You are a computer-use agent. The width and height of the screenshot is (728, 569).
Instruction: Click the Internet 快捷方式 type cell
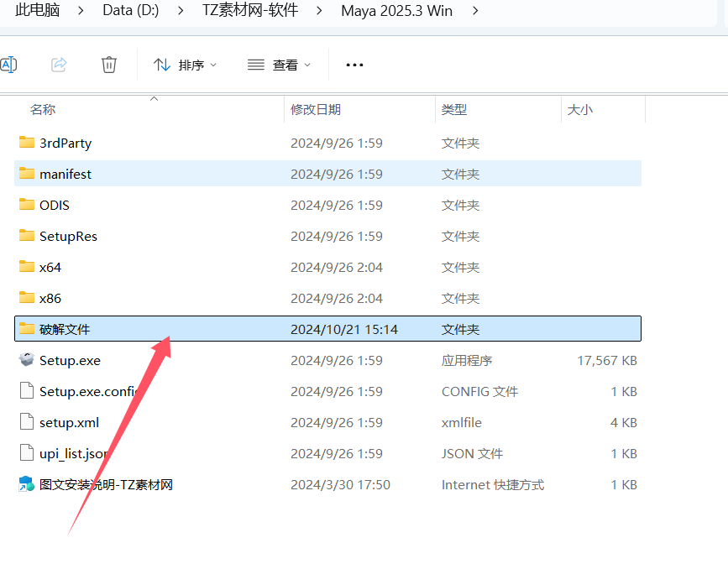(x=493, y=485)
